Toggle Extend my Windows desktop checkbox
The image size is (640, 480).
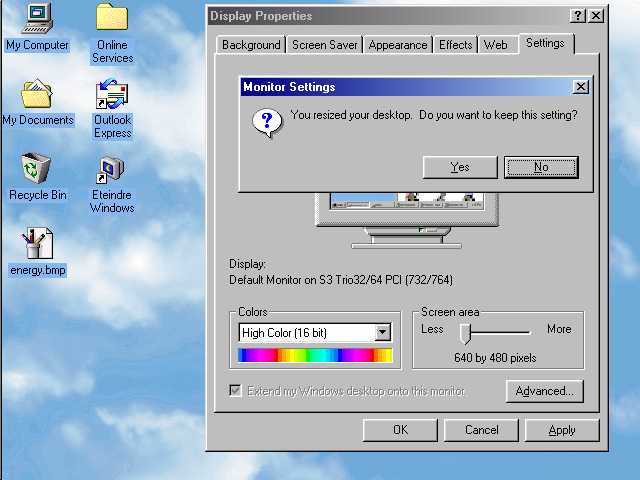tap(236, 391)
